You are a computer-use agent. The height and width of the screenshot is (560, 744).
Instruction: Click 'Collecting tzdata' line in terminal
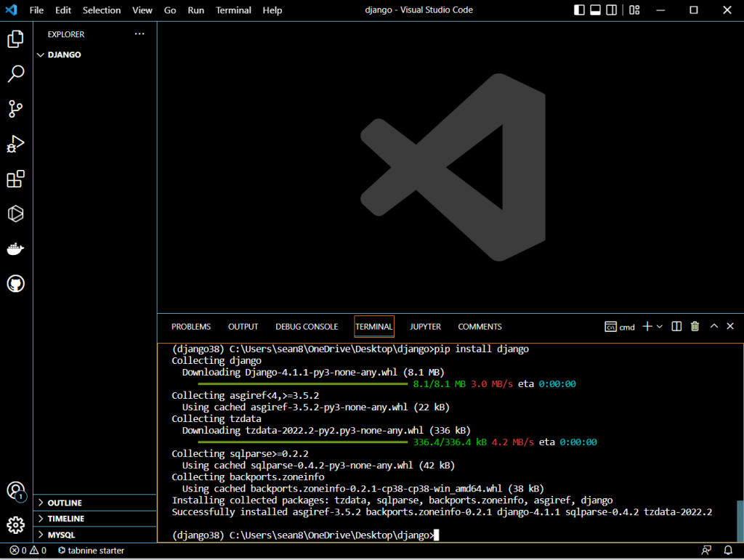pyautogui.click(x=217, y=418)
